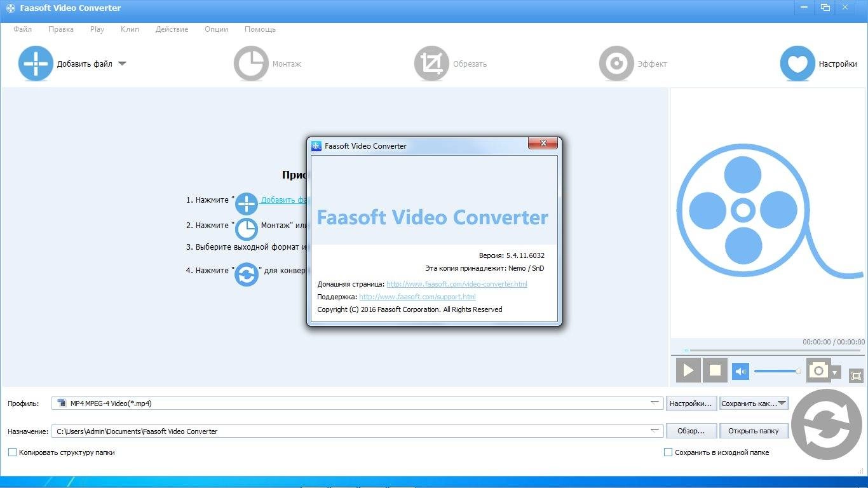Enable Сохранить в исходной папке checkbox
Image resolution: width=868 pixels, height=488 pixels.
point(668,452)
